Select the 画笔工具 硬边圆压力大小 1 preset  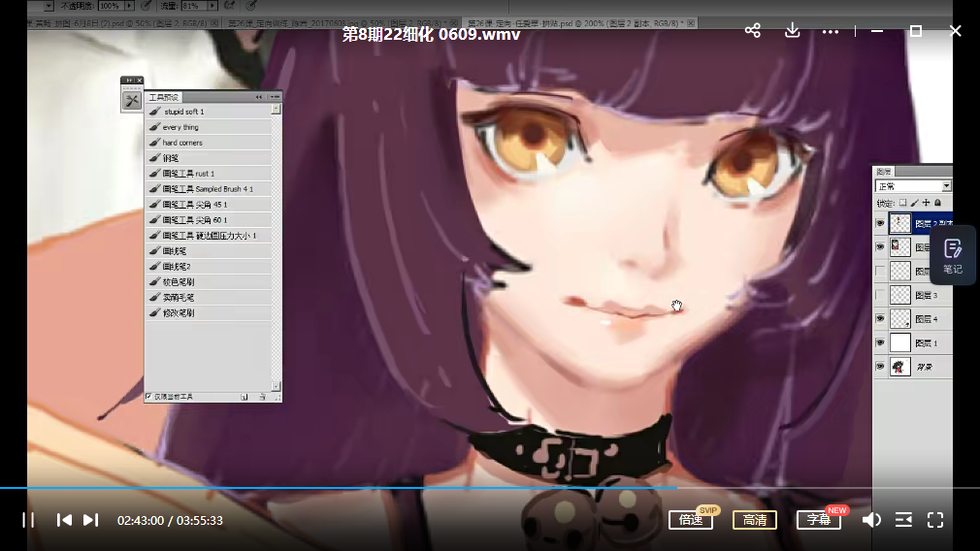click(209, 236)
